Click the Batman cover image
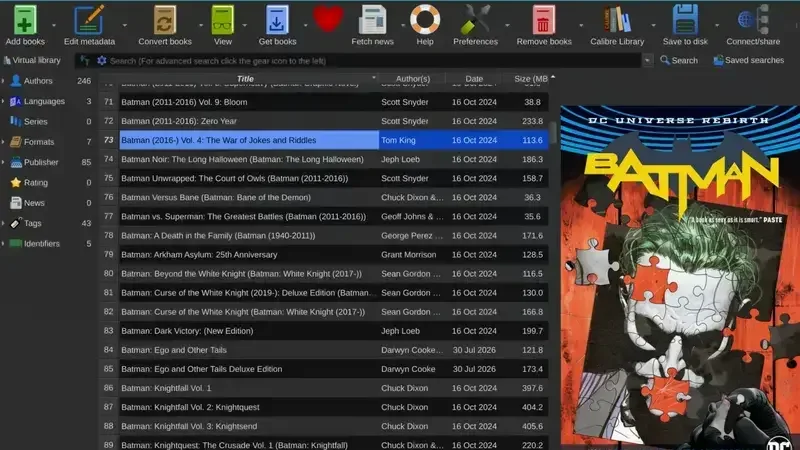This screenshot has height=450, width=800. coord(680,278)
